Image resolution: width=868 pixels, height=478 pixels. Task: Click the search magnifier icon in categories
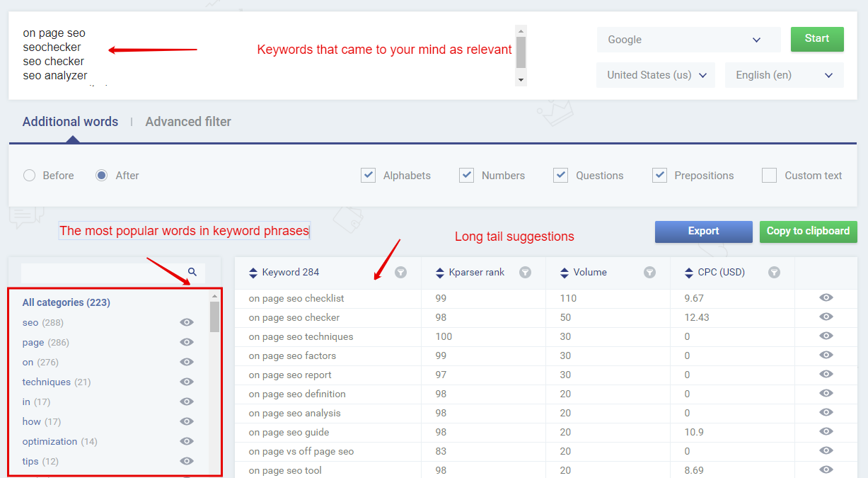pyautogui.click(x=192, y=272)
